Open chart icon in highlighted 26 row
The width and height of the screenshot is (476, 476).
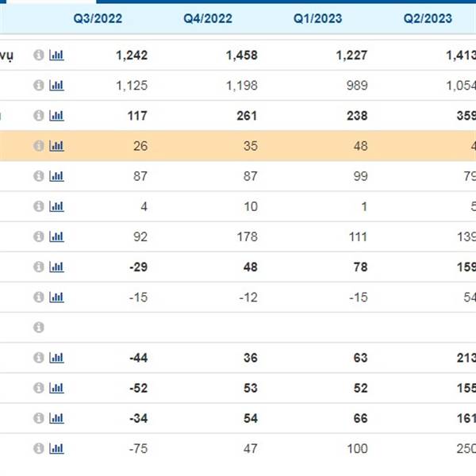pos(56,146)
